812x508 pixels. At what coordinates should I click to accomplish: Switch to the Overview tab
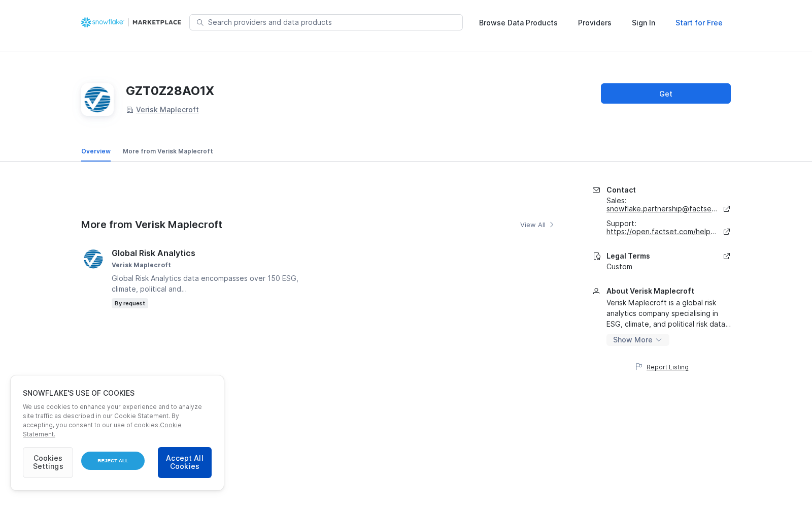point(96,151)
